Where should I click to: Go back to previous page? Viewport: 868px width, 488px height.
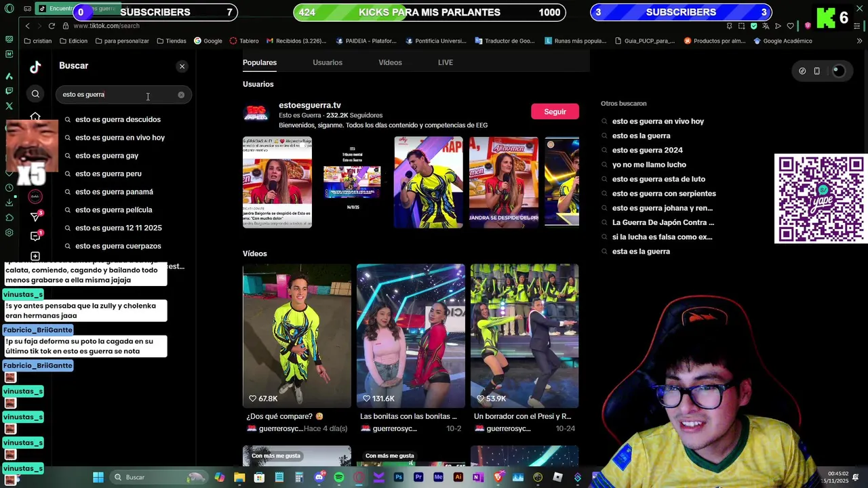27,26
